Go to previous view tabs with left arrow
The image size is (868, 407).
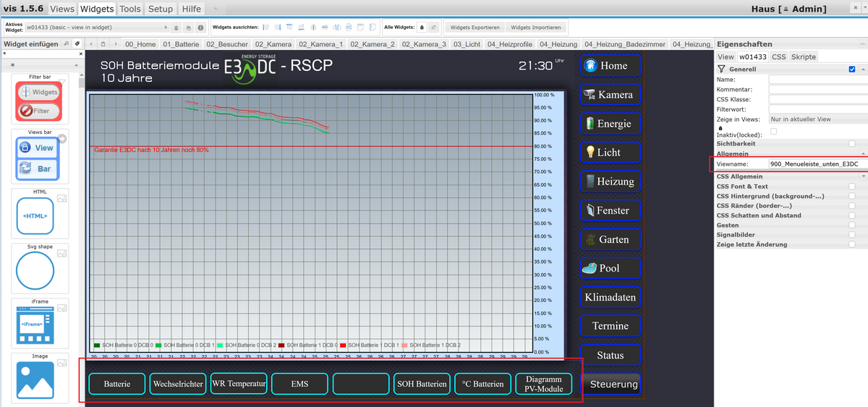pyautogui.click(x=92, y=44)
